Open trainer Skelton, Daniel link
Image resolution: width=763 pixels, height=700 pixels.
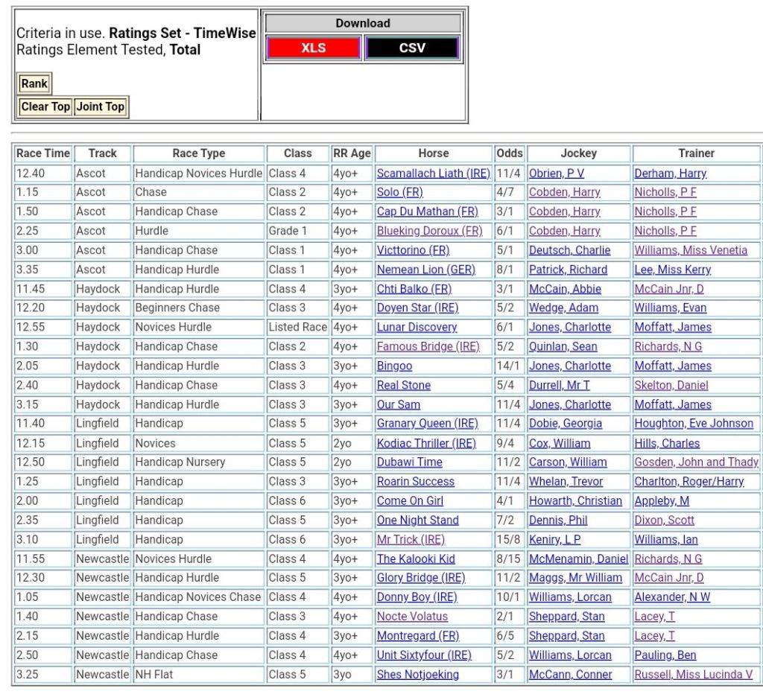tap(671, 385)
